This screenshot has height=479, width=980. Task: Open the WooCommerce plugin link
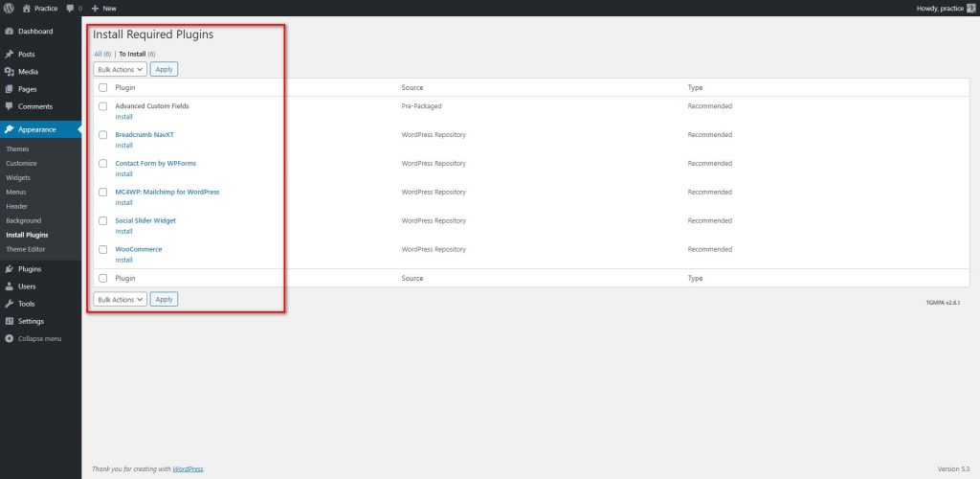pos(139,249)
